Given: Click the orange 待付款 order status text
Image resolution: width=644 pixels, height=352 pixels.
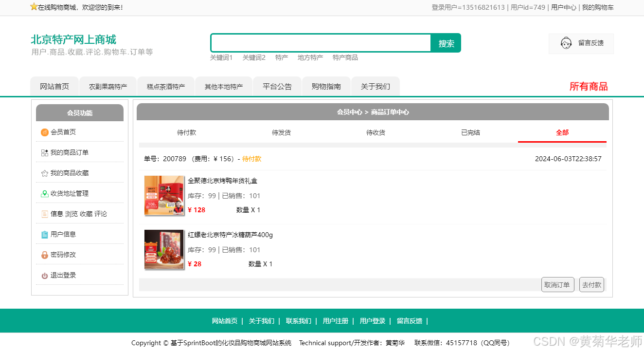Looking at the screenshot, I should pos(251,159).
